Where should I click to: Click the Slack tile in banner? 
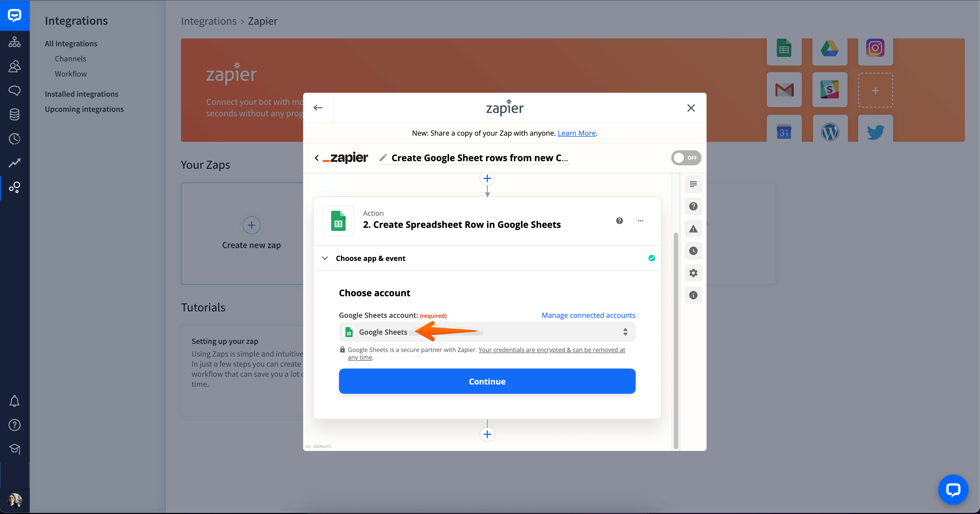[x=830, y=90]
